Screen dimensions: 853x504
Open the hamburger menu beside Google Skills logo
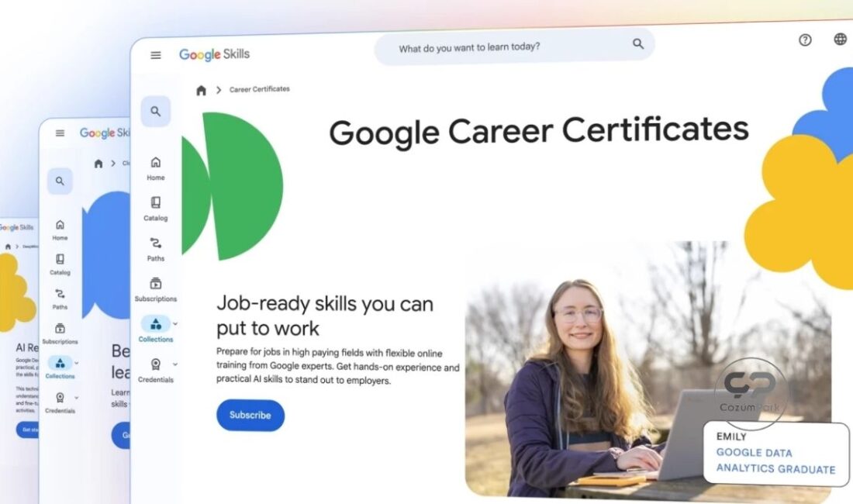(x=156, y=55)
